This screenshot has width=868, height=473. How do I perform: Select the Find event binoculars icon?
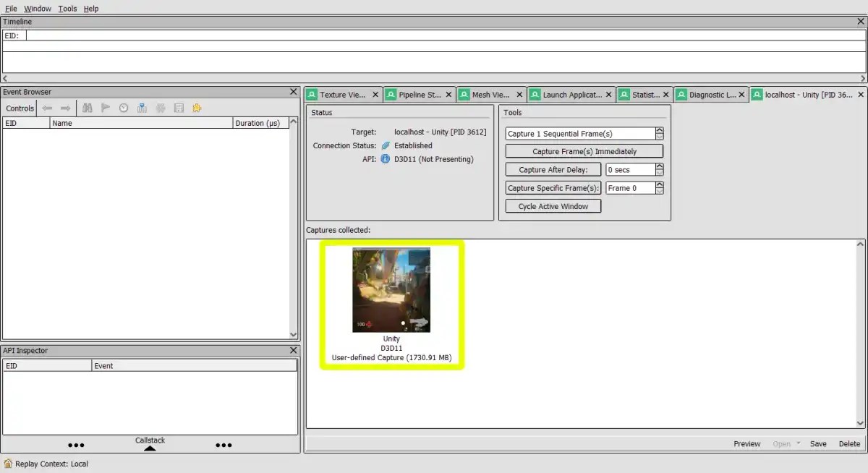[x=88, y=108]
